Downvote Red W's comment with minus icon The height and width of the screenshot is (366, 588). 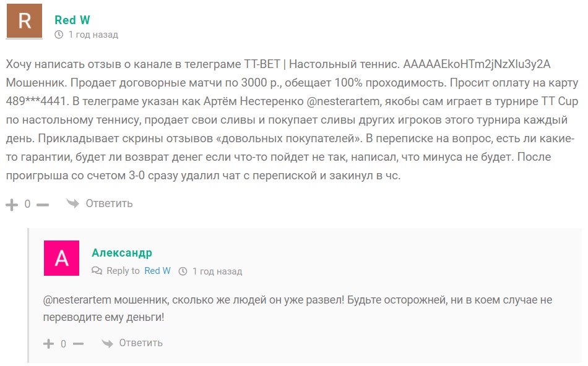click(x=43, y=205)
